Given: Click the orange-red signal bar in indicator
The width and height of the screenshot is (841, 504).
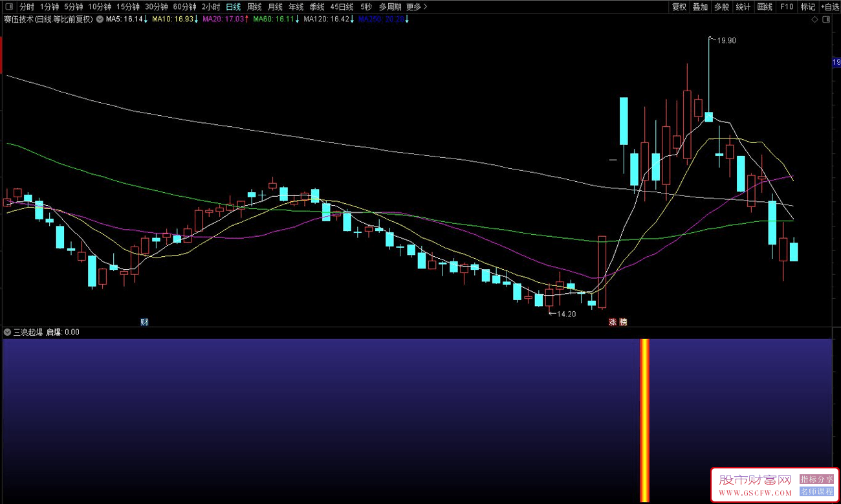Looking at the screenshot, I should [x=644, y=420].
